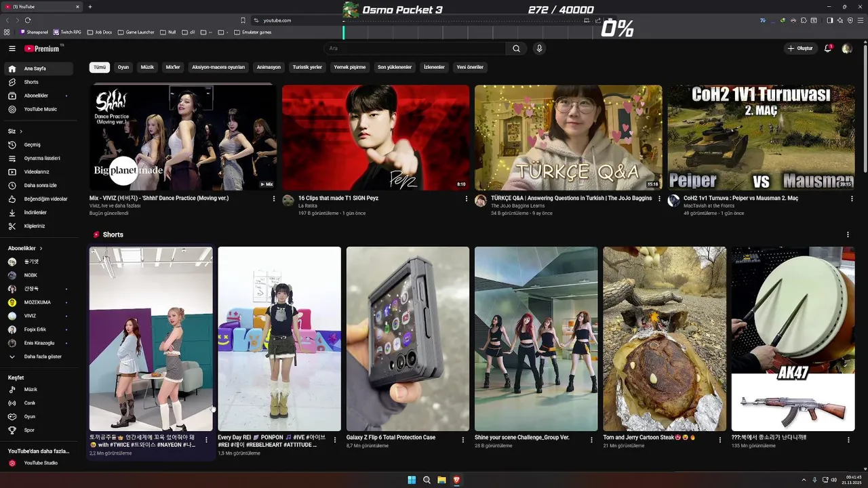This screenshot has height=488, width=868.
Task: Open Beğendiğim videolar liked videos
Action: pyautogui.click(x=38, y=199)
